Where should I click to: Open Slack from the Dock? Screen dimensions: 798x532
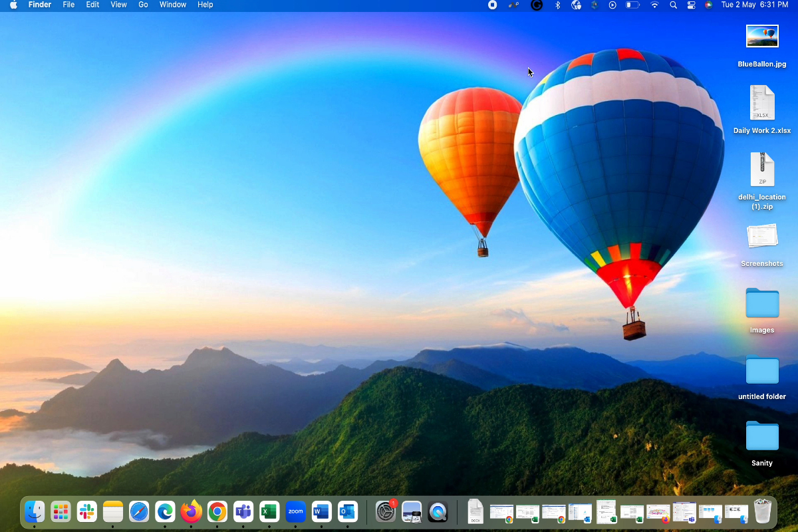click(86, 511)
